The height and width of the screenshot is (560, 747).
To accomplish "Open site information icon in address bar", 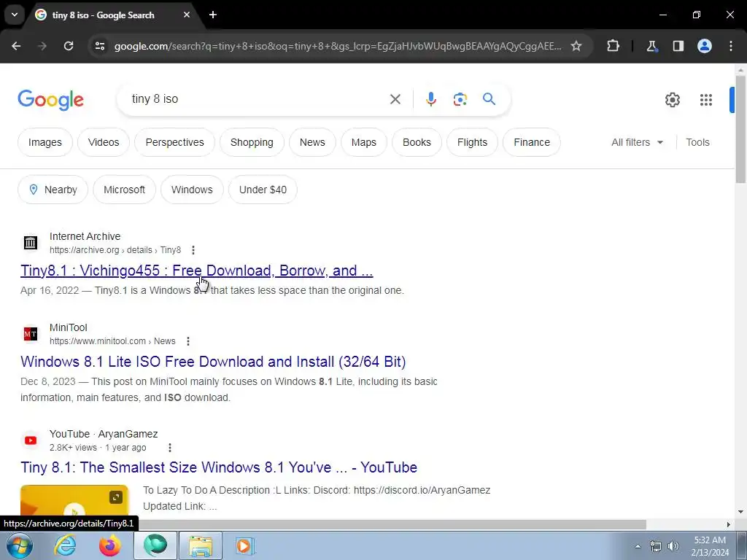I will [99, 46].
